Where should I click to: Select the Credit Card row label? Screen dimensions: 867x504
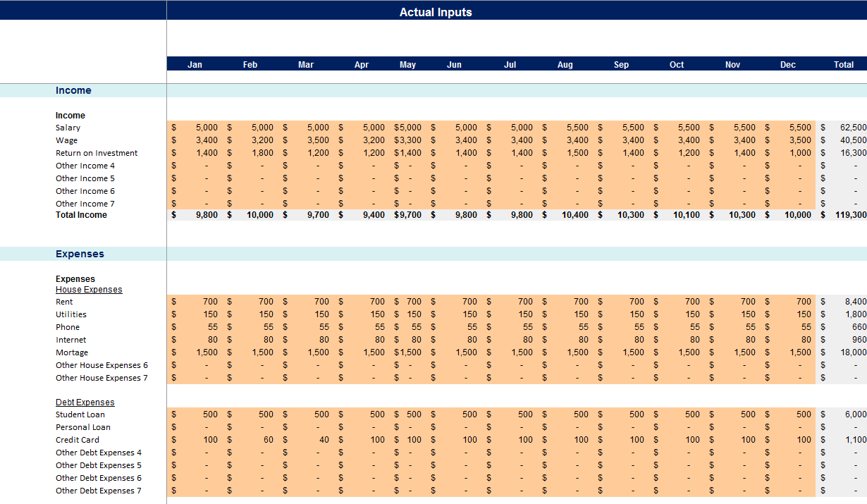pyautogui.click(x=75, y=439)
